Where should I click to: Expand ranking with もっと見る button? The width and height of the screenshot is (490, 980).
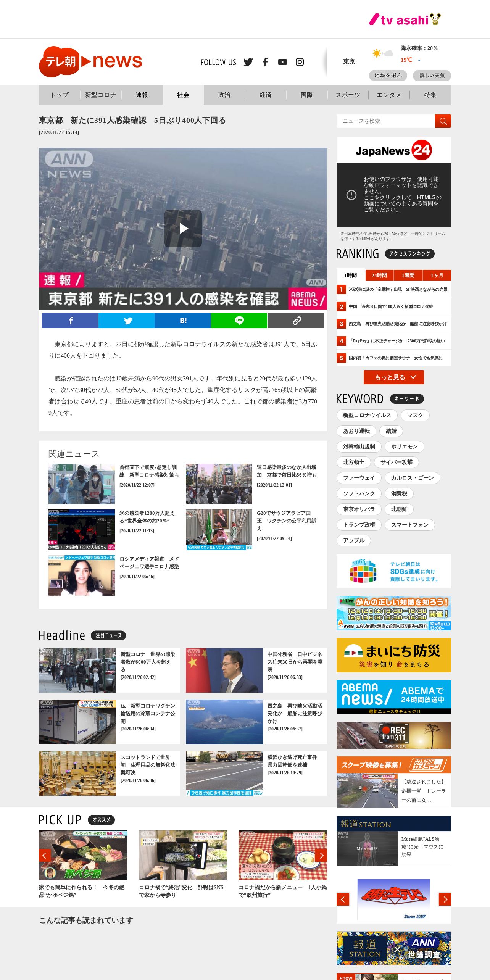tap(394, 377)
